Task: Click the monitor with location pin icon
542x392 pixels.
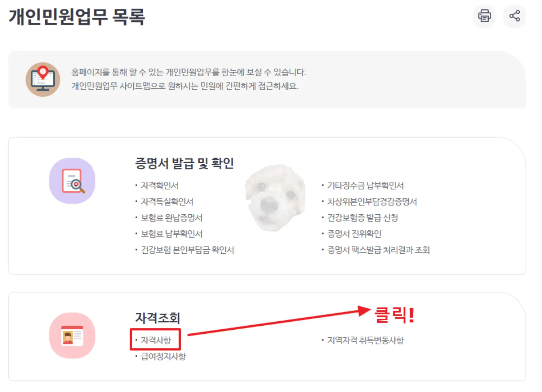Action: tap(43, 78)
